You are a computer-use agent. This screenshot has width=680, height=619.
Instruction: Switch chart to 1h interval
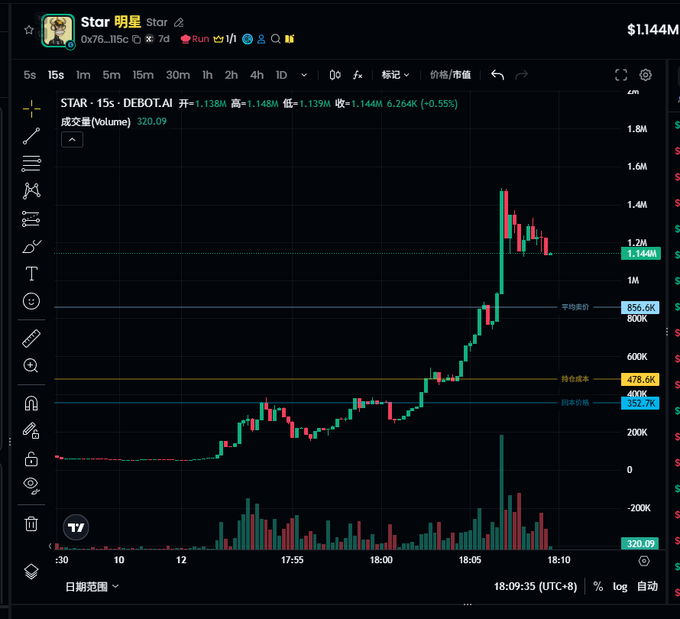[207, 75]
